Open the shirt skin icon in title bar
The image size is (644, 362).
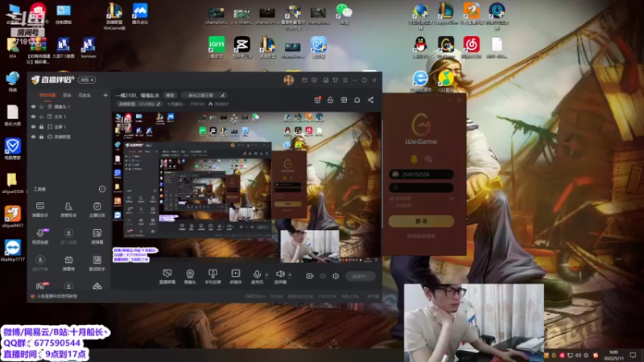[335, 80]
